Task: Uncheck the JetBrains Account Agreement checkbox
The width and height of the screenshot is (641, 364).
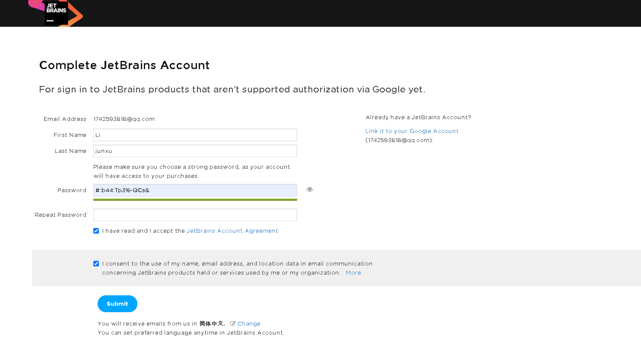Action: pos(96,231)
